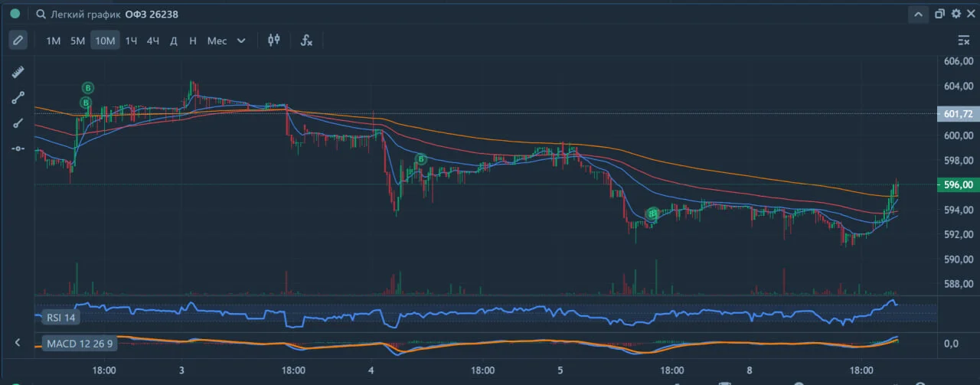Switch to 4Ч timeframe
The width and height of the screenshot is (980, 385).
pyautogui.click(x=153, y=41)
